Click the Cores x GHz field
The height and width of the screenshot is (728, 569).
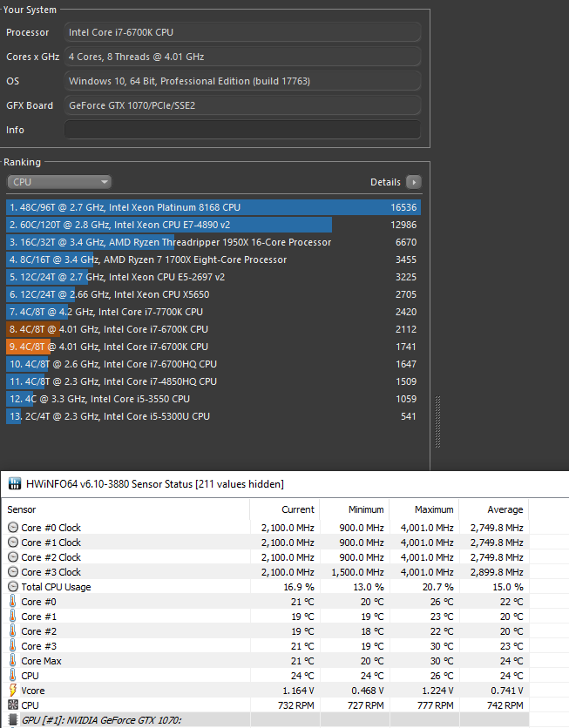tap(242, 57)
